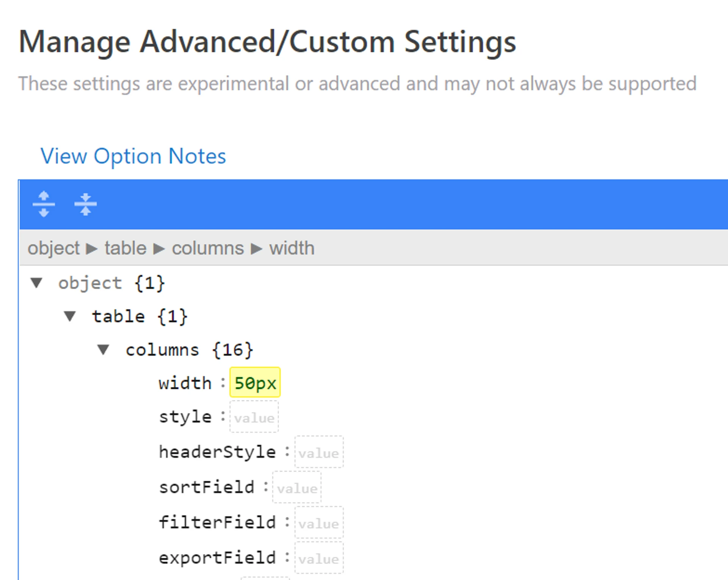Image resolution: width=728 pixels, height=580 pixels.
Task: Select the width property name
Action: (x=185, y=383)
